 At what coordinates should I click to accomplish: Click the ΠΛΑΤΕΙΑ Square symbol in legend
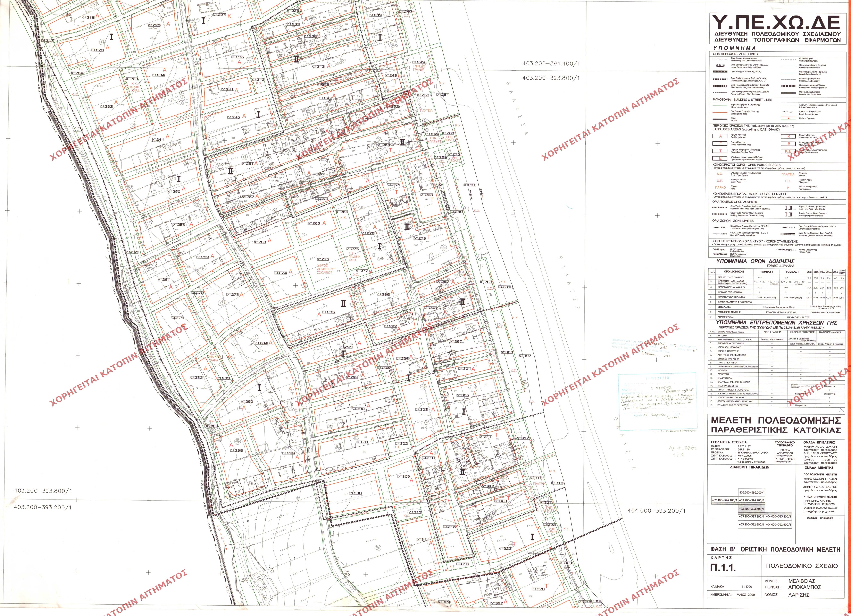(788, 174)
